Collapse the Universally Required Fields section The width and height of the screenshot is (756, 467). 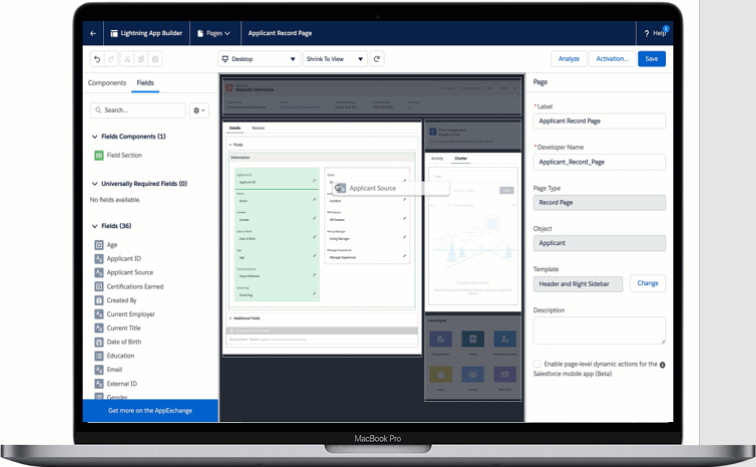[x=93, y=184]
